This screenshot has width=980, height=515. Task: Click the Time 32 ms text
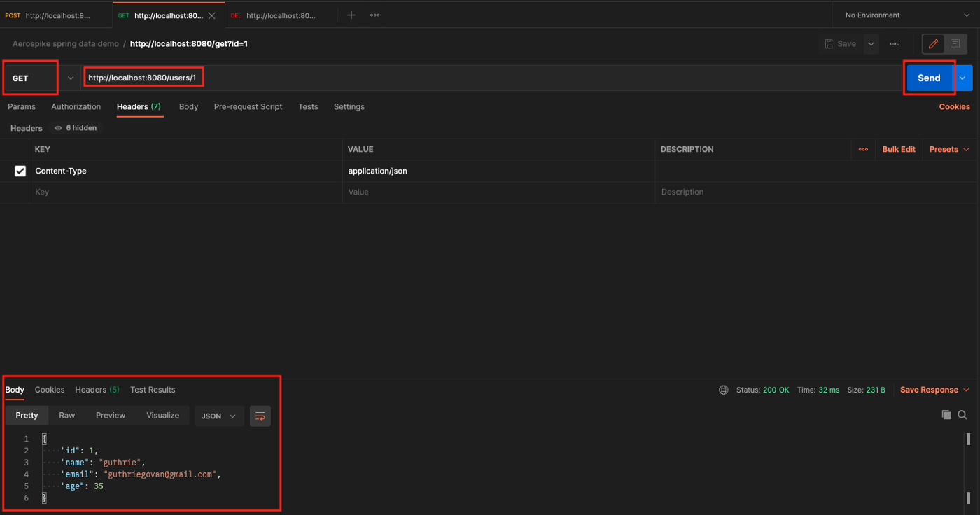click(818, 390)
